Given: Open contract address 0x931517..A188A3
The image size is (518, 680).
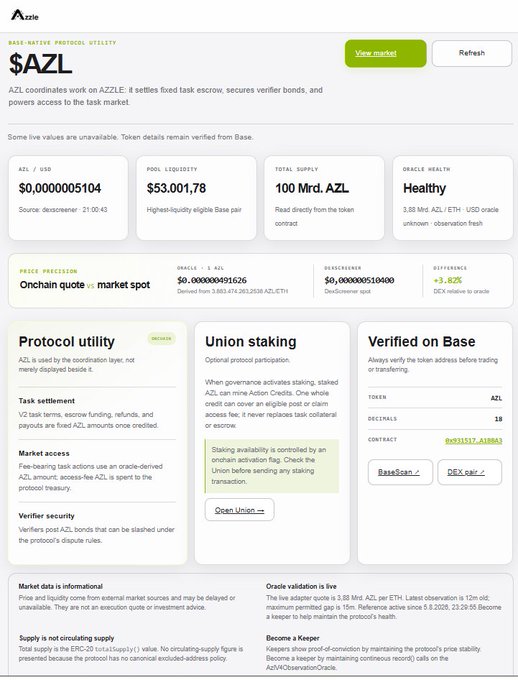Looking at the screenshot, I should point(473,441).
